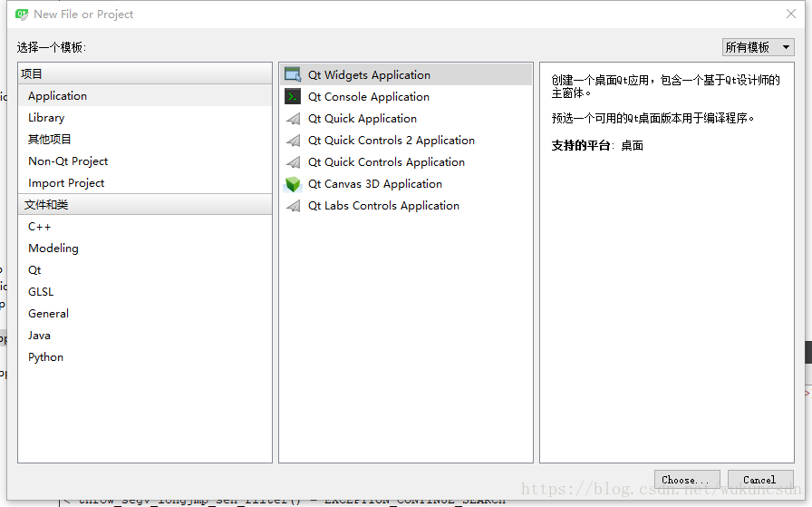This screenshot has height=507, width=812.
Task: Choose Qt Quick Controls 2 Application label
Action: pos(391,141)
